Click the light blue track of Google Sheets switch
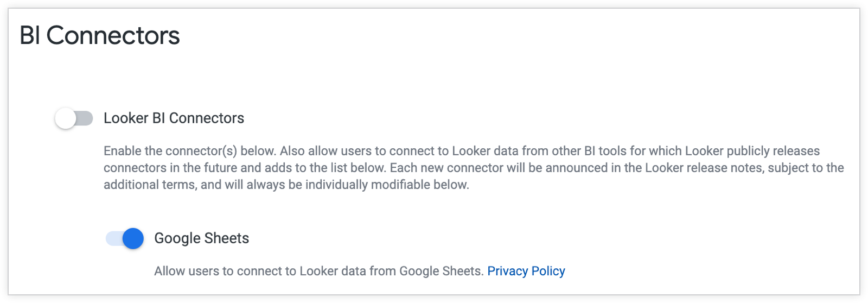Viewport: 868px width, 303px height. click(x=112, y=238)
